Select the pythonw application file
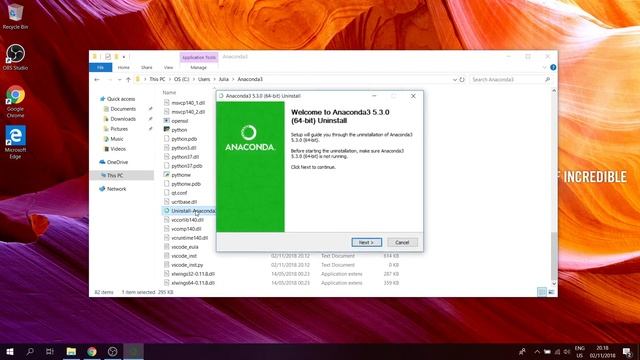The width and height of the screenshot is (640, 360). (181, 175)
